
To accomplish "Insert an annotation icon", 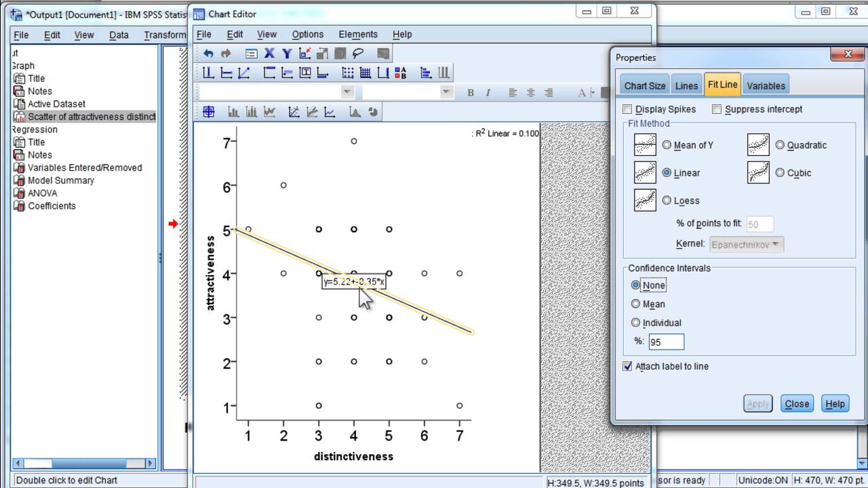I will [287, 73].
